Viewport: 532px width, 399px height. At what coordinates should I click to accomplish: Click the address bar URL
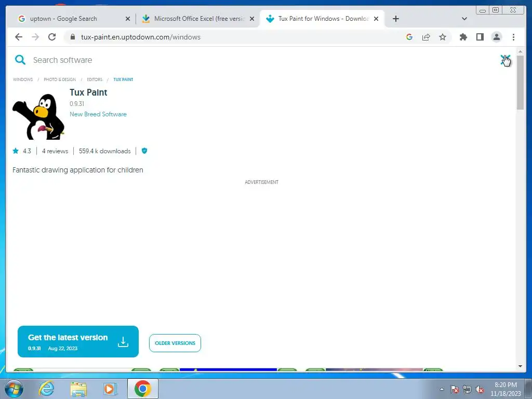pyautogui.click(x=140, y=37)
